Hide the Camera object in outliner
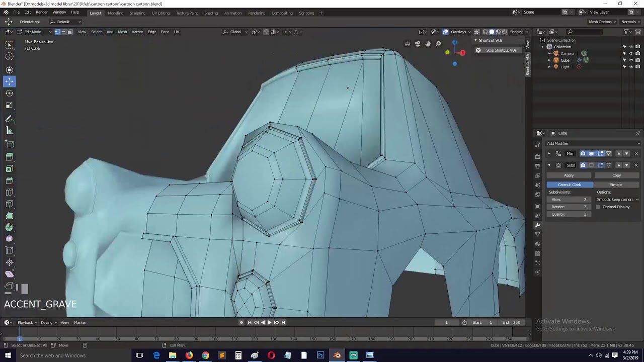 coord(631,54)
